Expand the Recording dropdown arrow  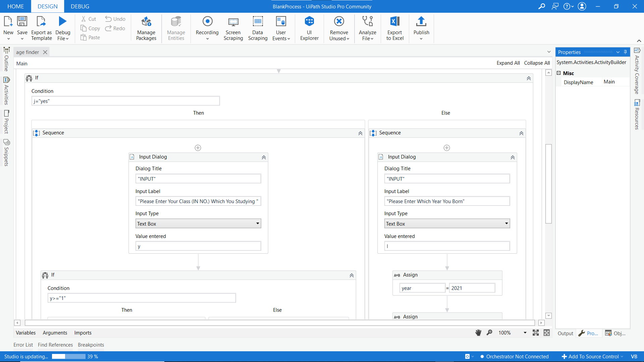pyautogui.click(x=207, y=39)
